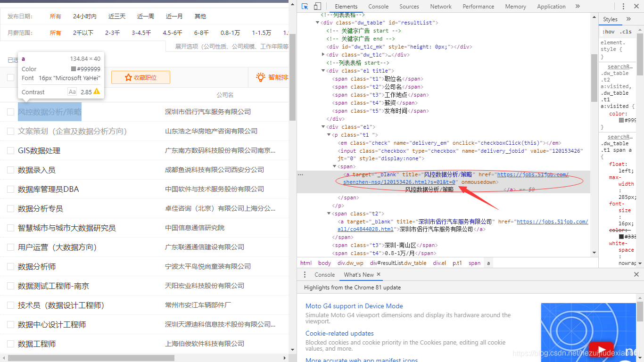The height and width of the screenshot is (362, 644).
Task: Check the box for GIS数据处理
Action: [11, 150]
